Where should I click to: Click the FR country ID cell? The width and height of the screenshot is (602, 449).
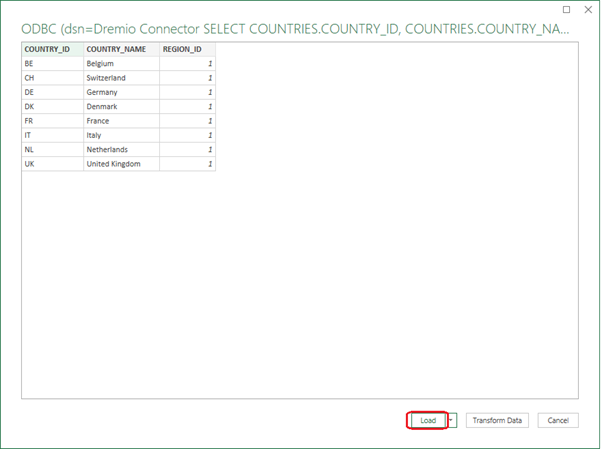52,121
